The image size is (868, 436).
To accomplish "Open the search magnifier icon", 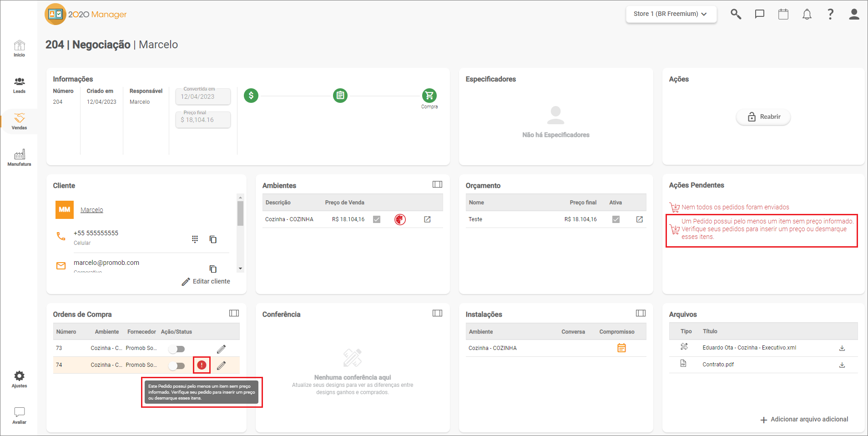I will pyautogui.click(x=736, y=14).
